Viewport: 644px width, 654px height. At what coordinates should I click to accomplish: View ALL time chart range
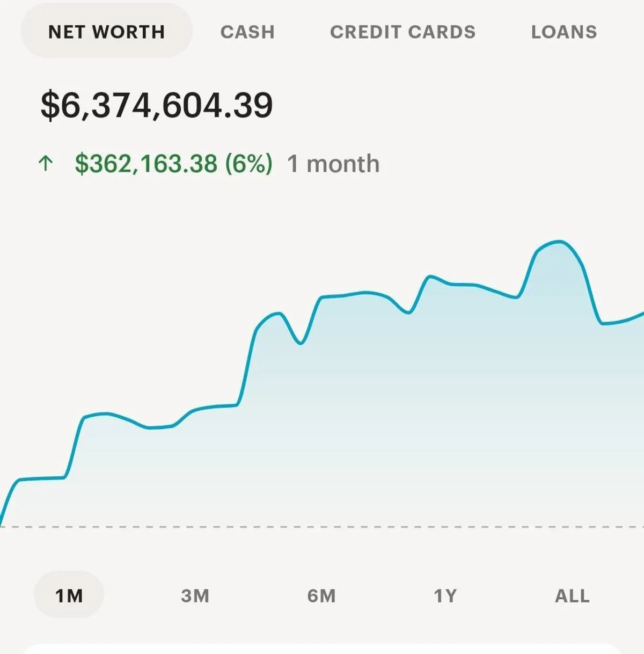point(572,595)
